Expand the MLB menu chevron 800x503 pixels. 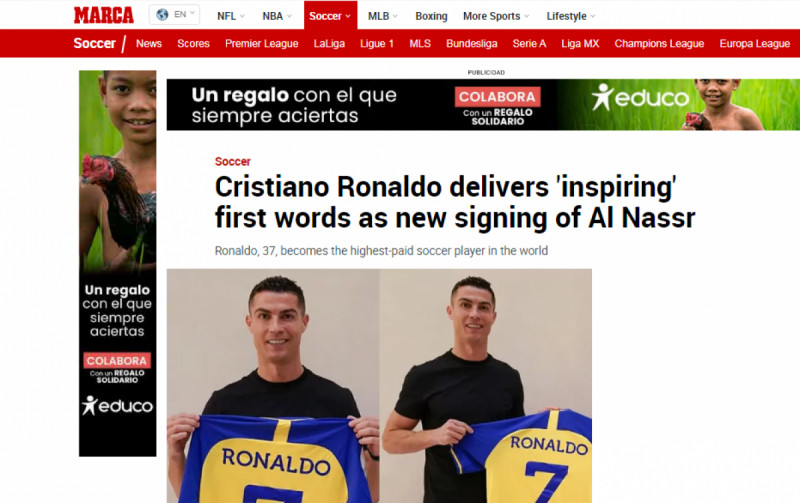395,16
